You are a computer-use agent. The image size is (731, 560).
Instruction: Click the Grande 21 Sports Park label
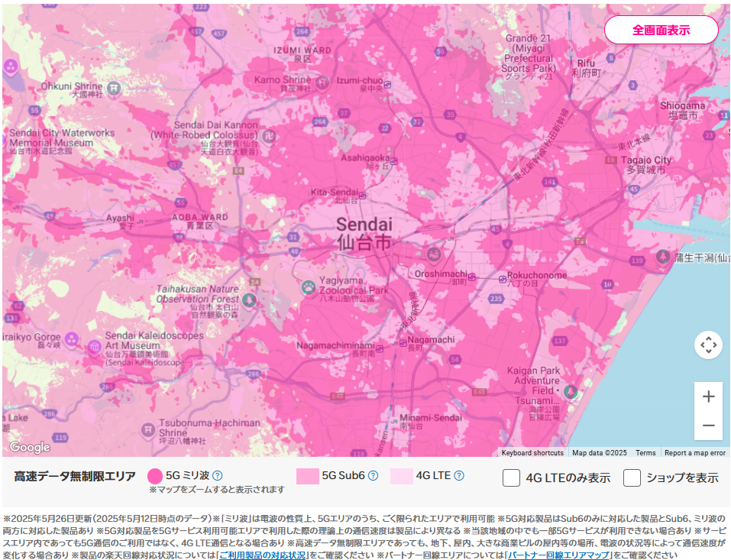pos(529,58)
